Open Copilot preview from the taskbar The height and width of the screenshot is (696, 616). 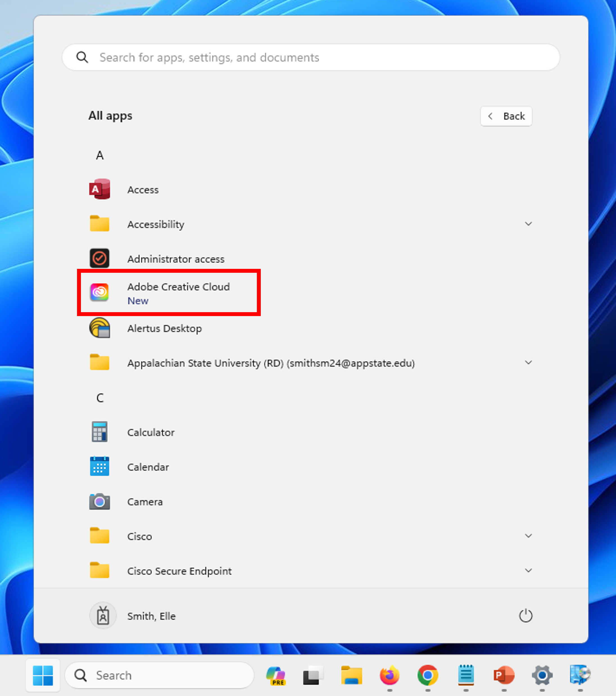click(x=276, y=675)
